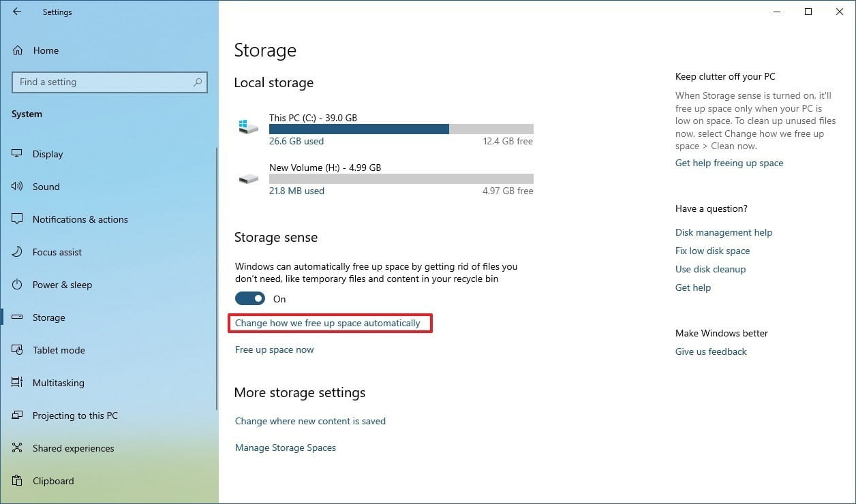Go to Settings Home
The height and width of the screenshot is (504, 856).
click(45, 50)
